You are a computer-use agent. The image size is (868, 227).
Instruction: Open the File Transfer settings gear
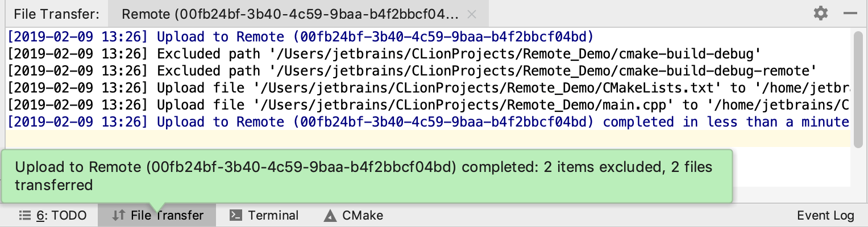point(820,13)
